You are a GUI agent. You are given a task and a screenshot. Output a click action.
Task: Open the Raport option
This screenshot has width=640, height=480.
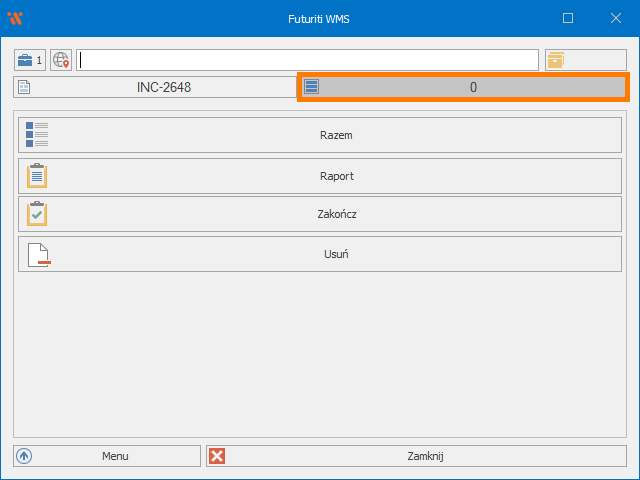336,176
